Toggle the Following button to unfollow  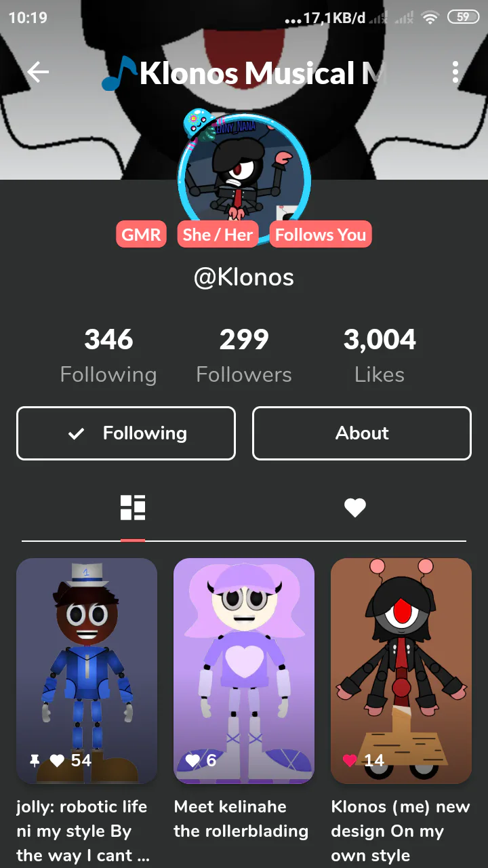(x=126, y=433)
